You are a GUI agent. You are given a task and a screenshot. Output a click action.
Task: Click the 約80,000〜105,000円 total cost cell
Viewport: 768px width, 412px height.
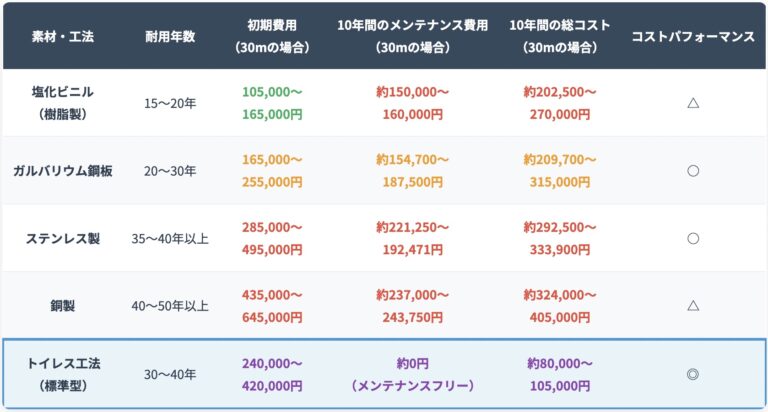coord(559,375)
